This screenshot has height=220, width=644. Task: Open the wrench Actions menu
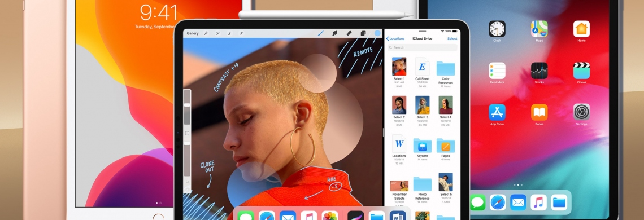206,33
